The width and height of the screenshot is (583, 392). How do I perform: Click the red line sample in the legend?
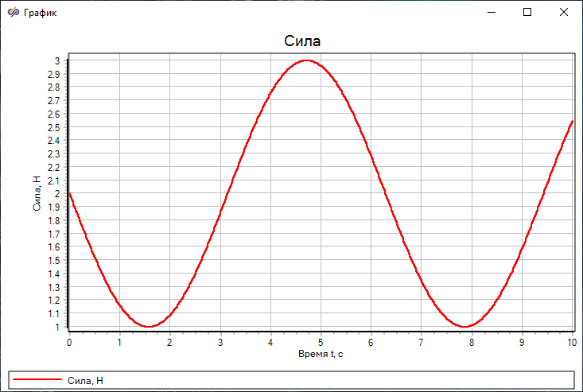coord(38,381)
